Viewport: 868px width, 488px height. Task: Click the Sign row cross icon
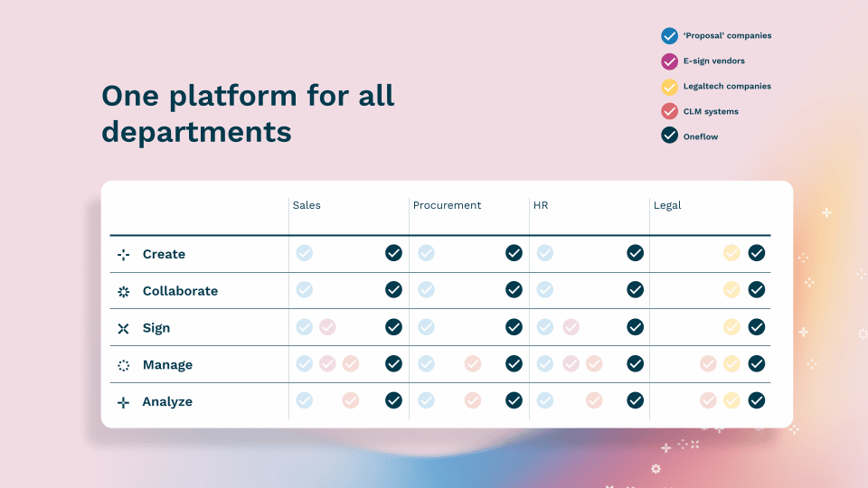click(124, 329)
